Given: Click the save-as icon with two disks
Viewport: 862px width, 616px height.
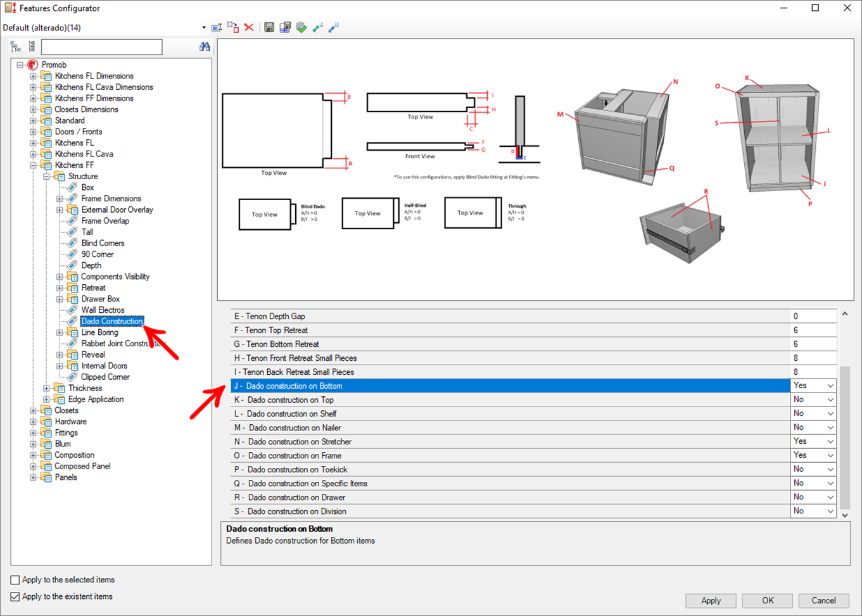Looking at the screenshot, I should point(285,27).
